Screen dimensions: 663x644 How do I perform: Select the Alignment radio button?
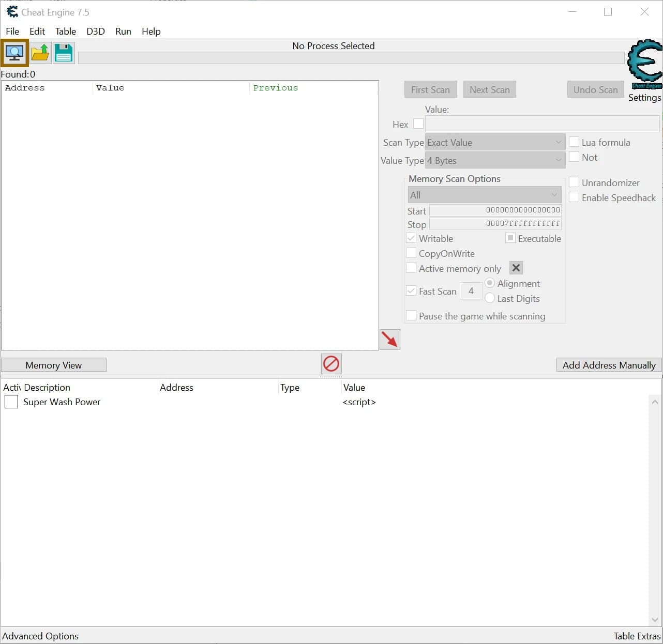490,283
